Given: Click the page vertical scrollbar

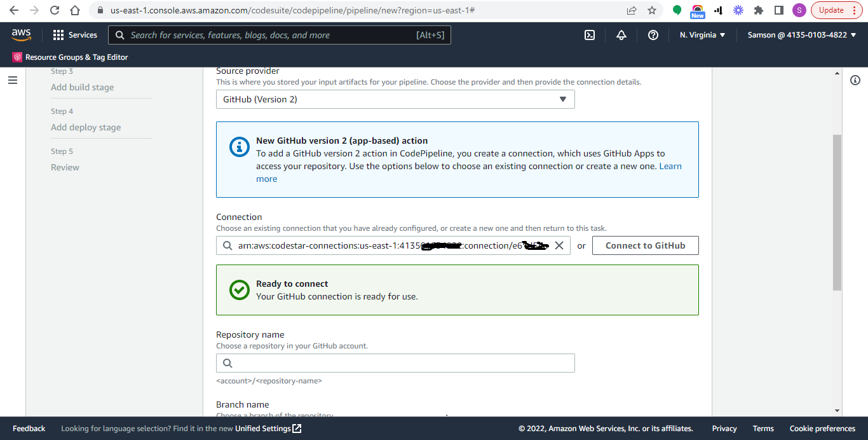Looking at the screenshot, I should click(x=837, y=210).
